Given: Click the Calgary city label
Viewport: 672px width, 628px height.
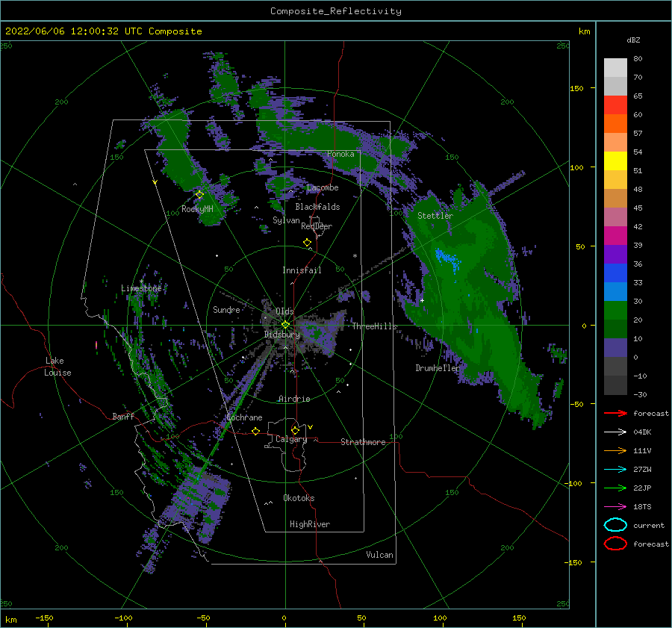Looking at the screenshot, I should tap(291, 439).
